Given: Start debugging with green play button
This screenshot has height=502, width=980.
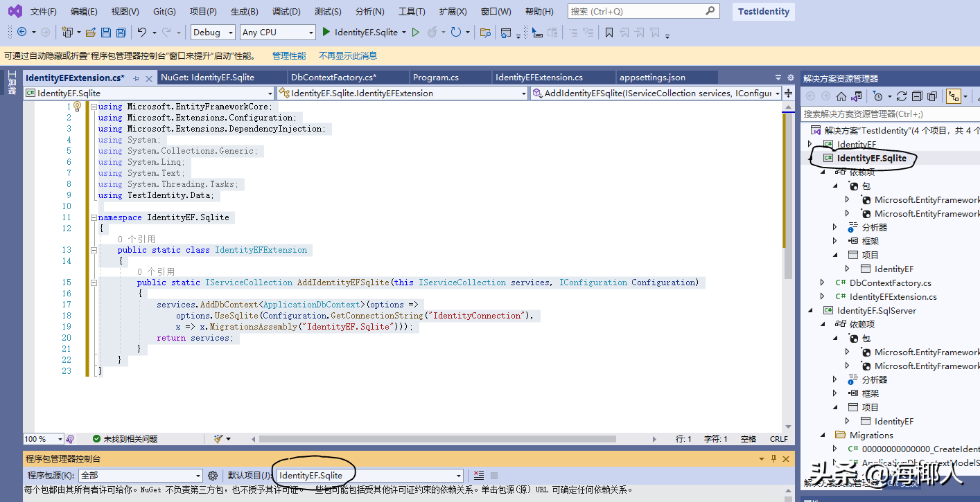Looking at the screenshot, I should [x=326, y=32].
